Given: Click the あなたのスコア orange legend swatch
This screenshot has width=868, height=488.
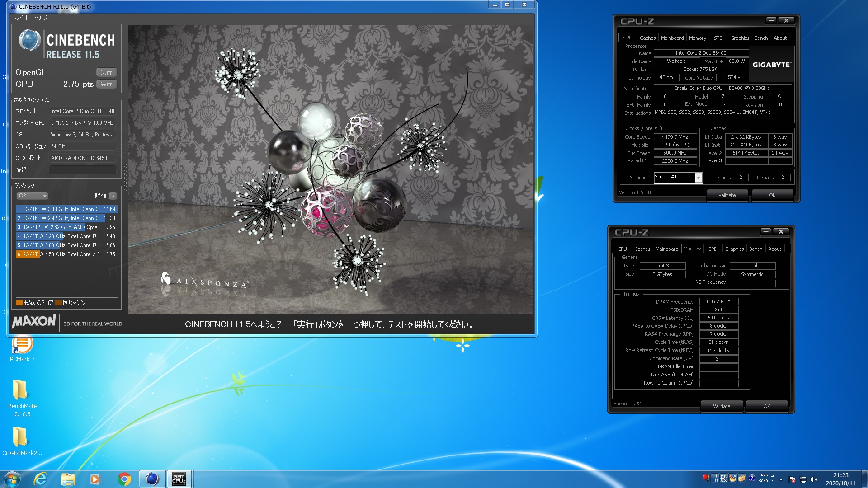Looking at the screenshot, I should 19,303.
